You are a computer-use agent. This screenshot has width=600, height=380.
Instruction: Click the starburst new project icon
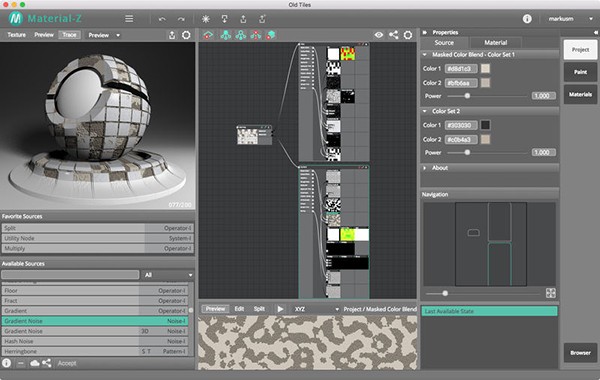click(206, 19)
